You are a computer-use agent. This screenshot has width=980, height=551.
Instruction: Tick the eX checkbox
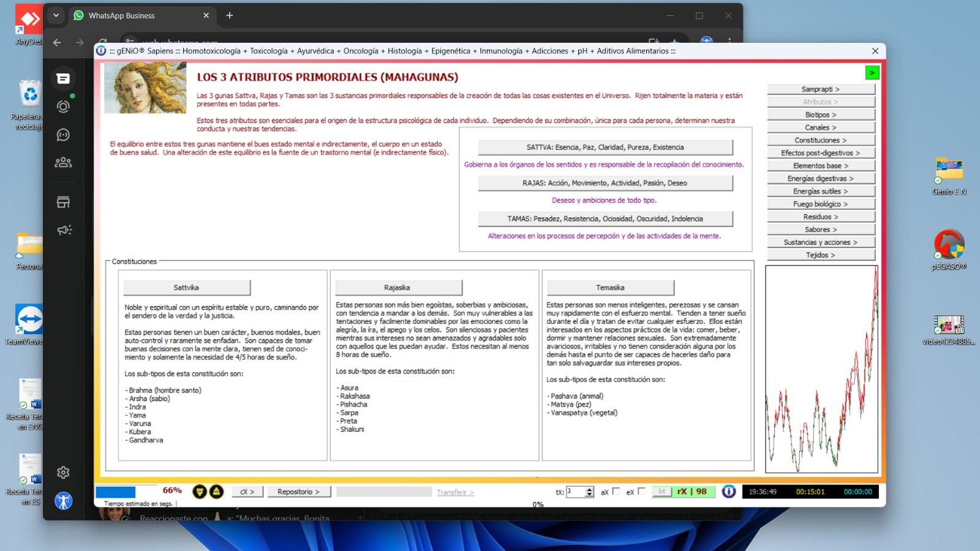pyautogui.click(x=641, y=491)
